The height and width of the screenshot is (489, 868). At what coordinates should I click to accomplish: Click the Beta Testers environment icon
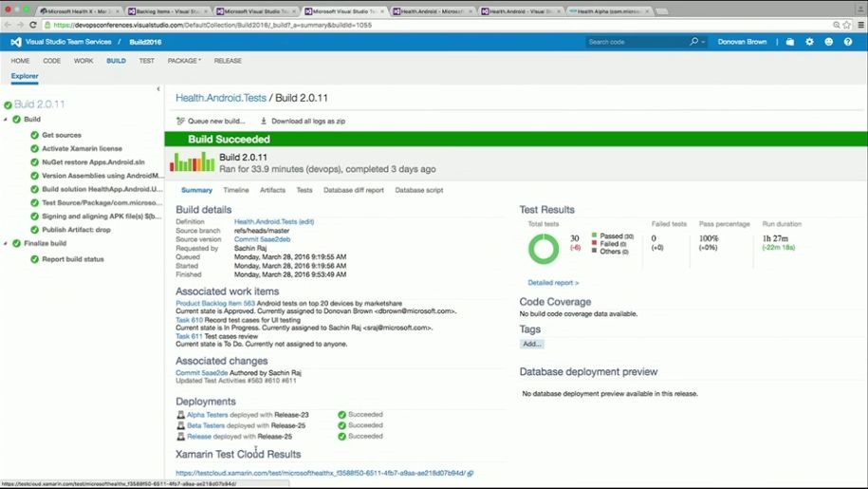(x=180, y=425)
